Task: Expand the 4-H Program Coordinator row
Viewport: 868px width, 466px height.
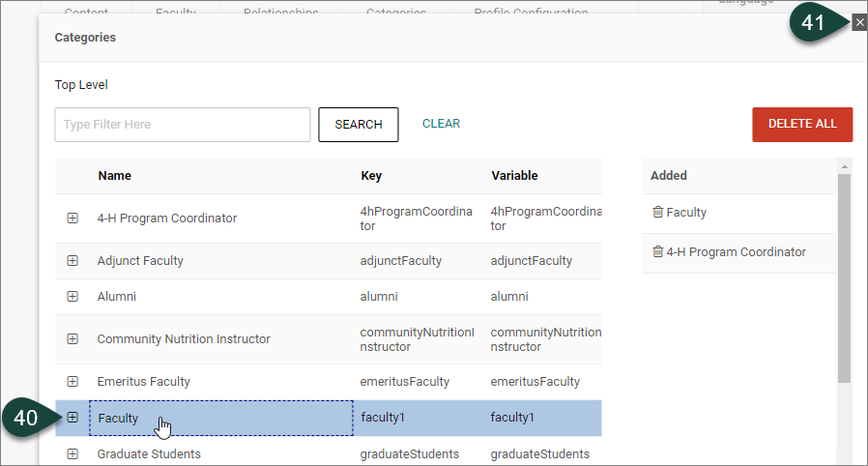Action: pyautogui.click(x=72, y=218)
